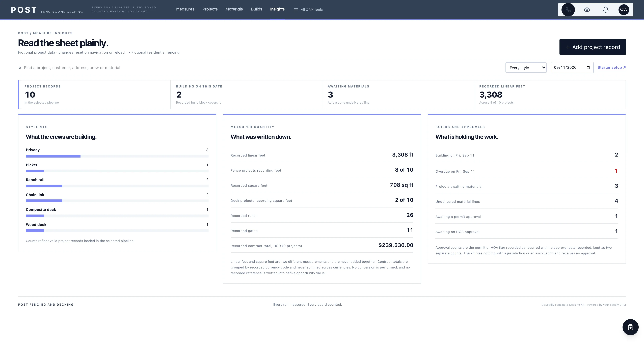Click 'Picket' style label
644x362 pixels.
tap(32, 165)
